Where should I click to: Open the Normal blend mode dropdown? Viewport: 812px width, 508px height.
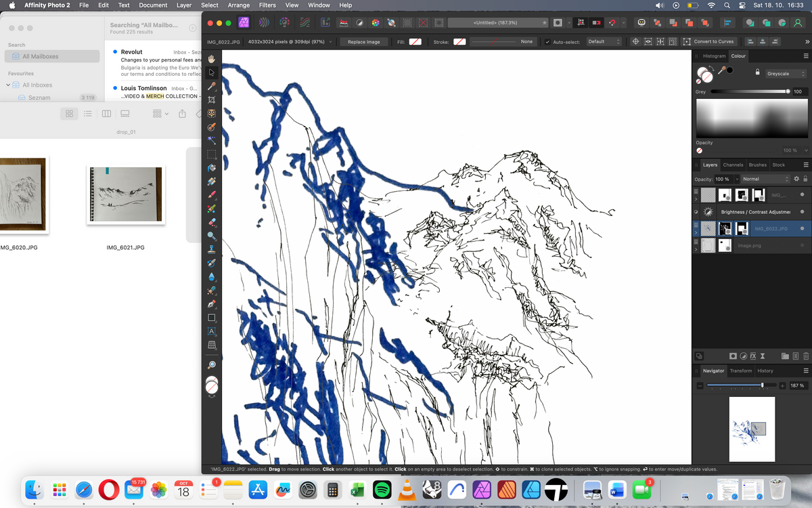(x=765, y=179)
